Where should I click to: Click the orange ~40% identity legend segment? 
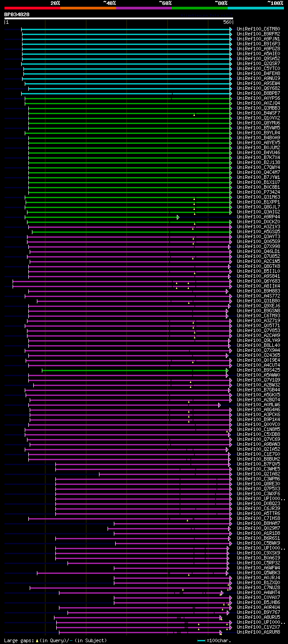point(88,8)
